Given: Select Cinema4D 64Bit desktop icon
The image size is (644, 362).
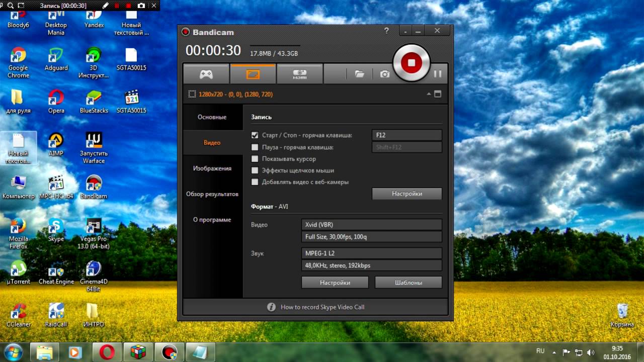Looking at the screenshot, I should (94, 276).
